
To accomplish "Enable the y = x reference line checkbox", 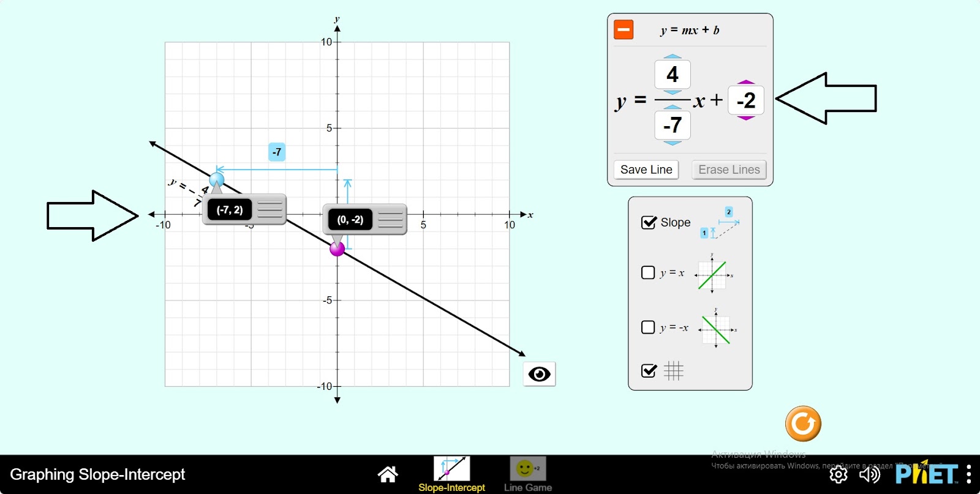I will point(648,272).
